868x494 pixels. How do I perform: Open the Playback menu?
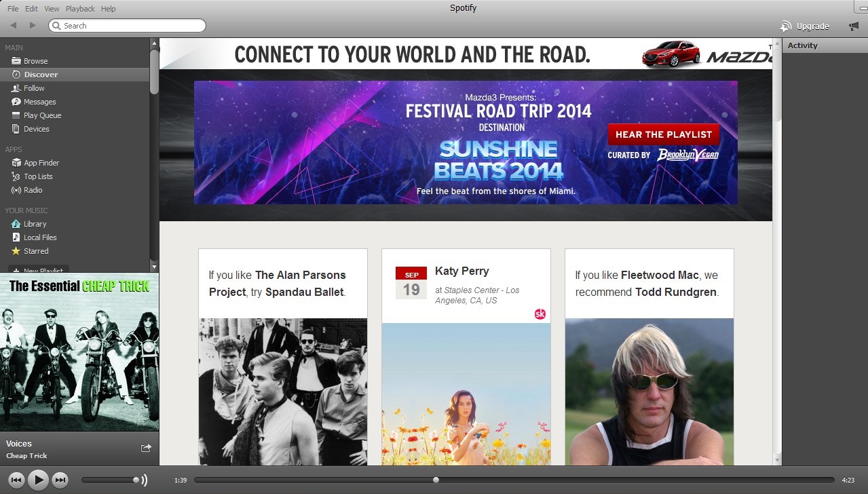click(x=80, y=9)
